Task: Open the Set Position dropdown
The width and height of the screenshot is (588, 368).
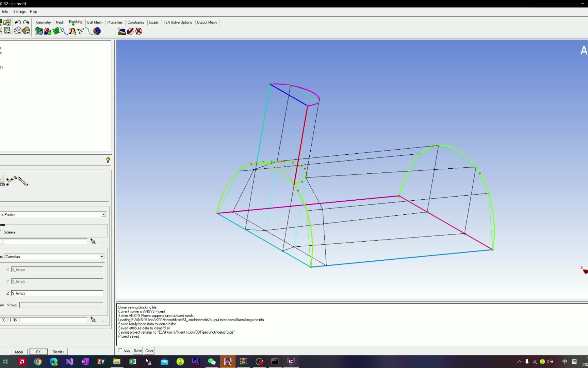Action: click(103, 214)
